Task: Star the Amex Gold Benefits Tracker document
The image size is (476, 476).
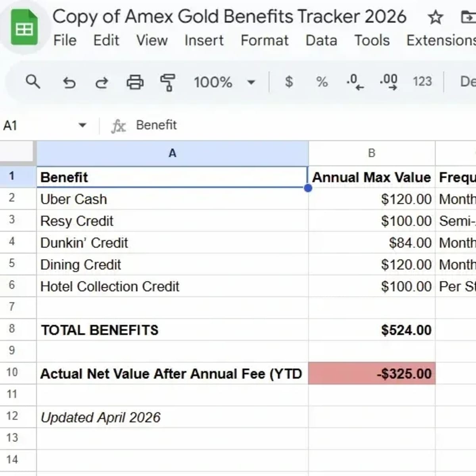Action: click(x=436, y=17)
